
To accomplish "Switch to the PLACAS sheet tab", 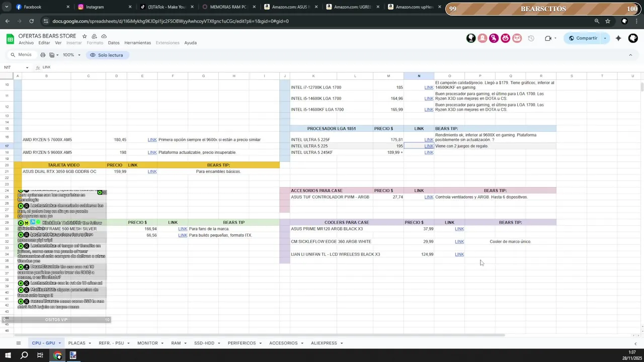I will (77, 343).
